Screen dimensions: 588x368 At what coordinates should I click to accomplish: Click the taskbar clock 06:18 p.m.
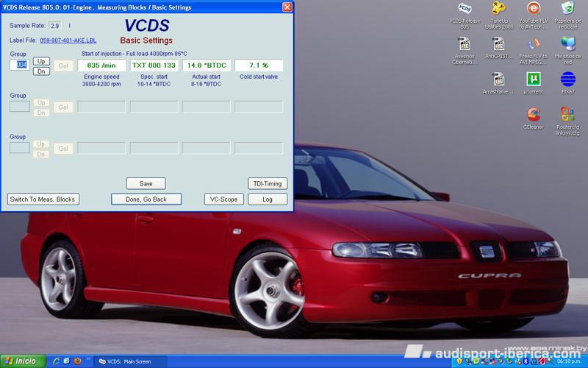point(569,361)
